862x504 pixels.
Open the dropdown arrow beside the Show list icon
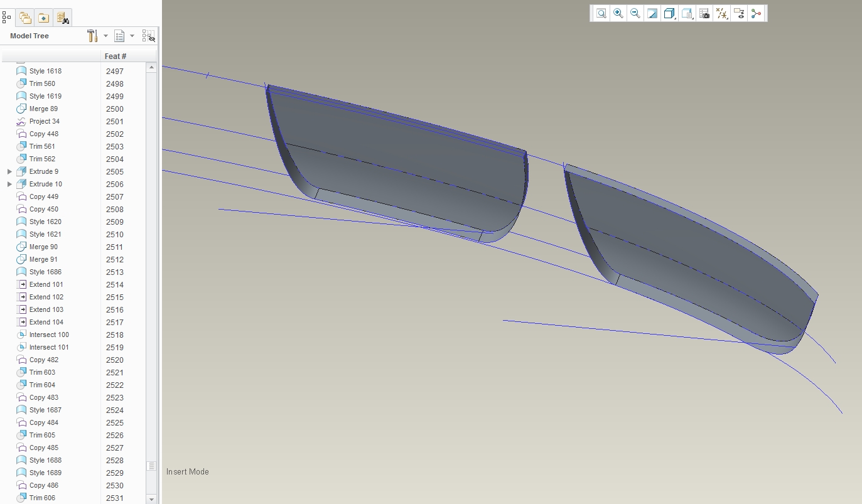coord(132,36)
